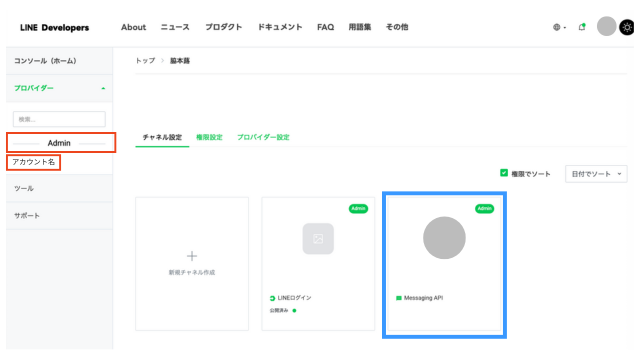640x360 pixels.
Task: Click the Messaging API channel name
Action: click(x=423, y=298)
